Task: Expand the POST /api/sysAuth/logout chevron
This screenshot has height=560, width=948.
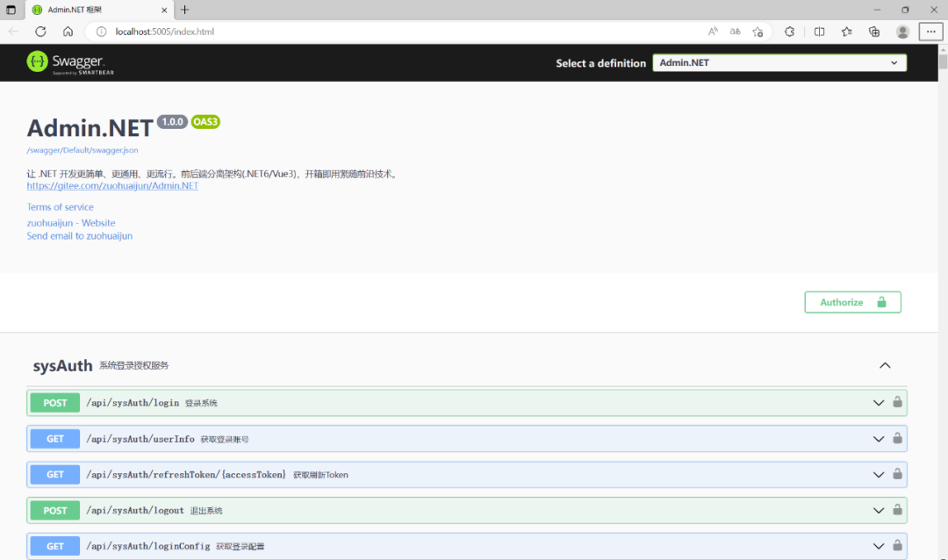Action: 878,511
